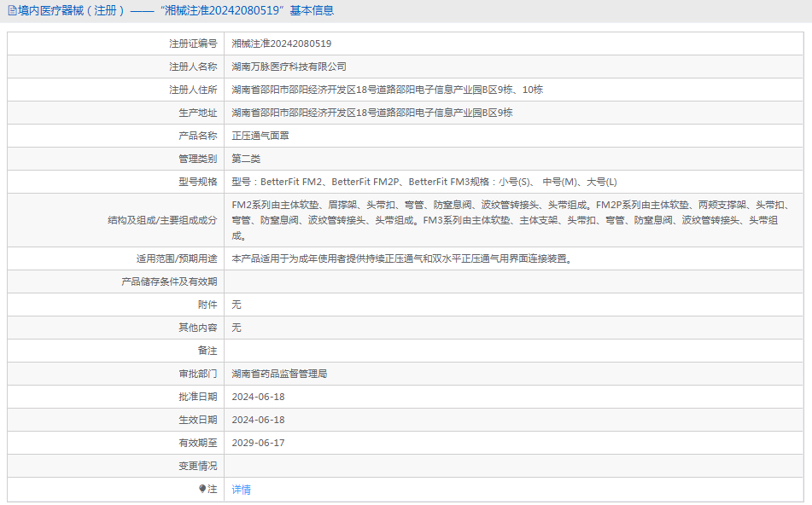Click the 产品储存条件及有效期 label
812x505 pixels.
169,282
